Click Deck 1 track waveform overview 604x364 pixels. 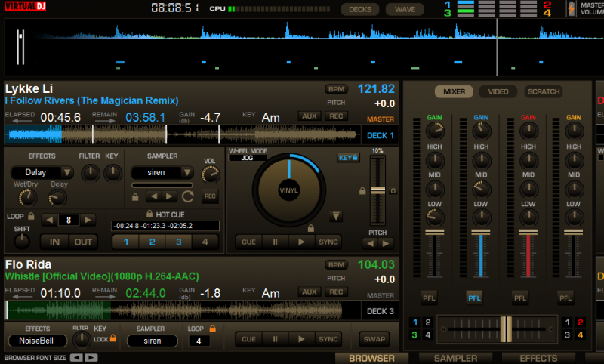pos(182,135)
